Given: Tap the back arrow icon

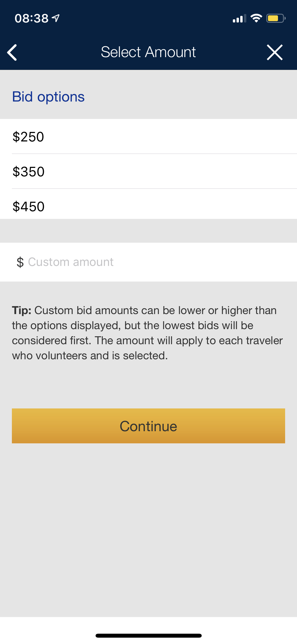Looking at the screenshot, I should 12,52.
